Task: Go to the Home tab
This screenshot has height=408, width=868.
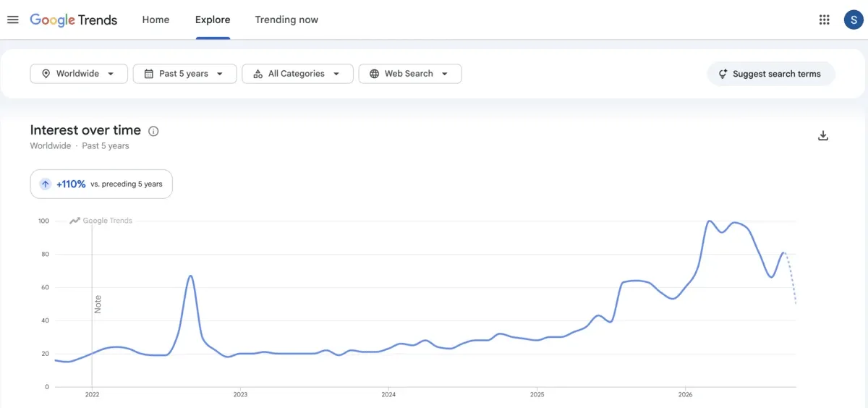Action: pos(156,20)
